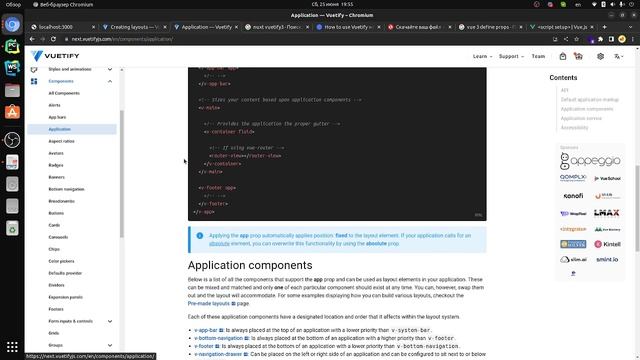The image size is (640, 360).
Task: Open a new browser tab
Action: coord(604,27)
